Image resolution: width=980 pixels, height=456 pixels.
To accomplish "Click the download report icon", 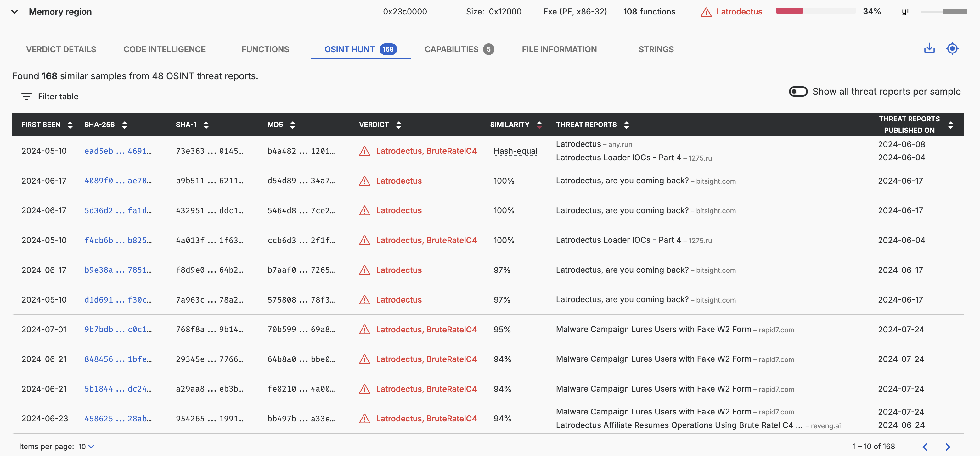I will 929,48.
